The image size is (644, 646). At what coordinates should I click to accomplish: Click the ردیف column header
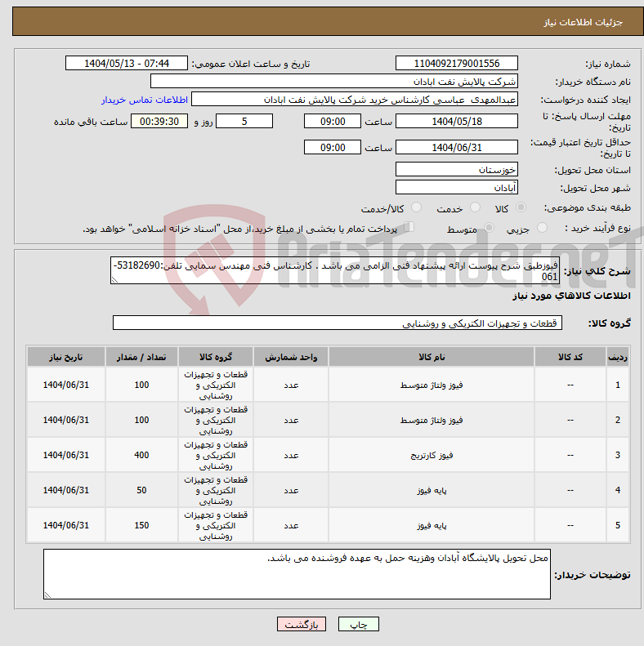(x=618, y=357)
